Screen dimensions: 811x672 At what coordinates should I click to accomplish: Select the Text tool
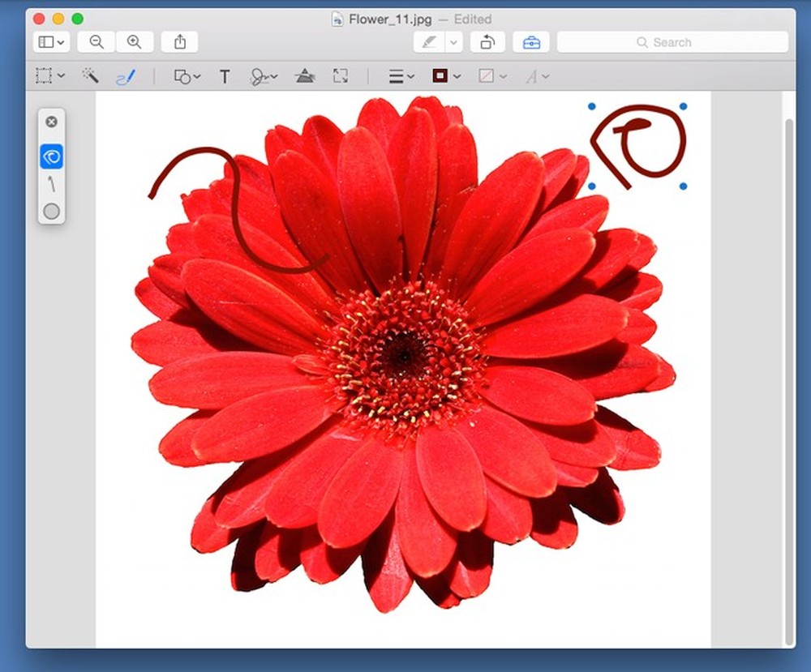[225, 75]
